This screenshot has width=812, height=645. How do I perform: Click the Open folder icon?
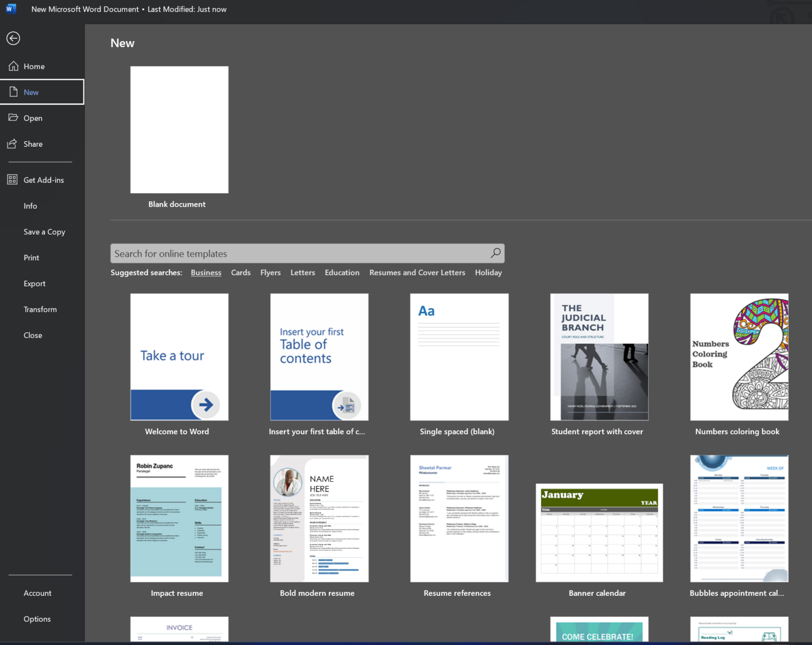coord(13,118)
